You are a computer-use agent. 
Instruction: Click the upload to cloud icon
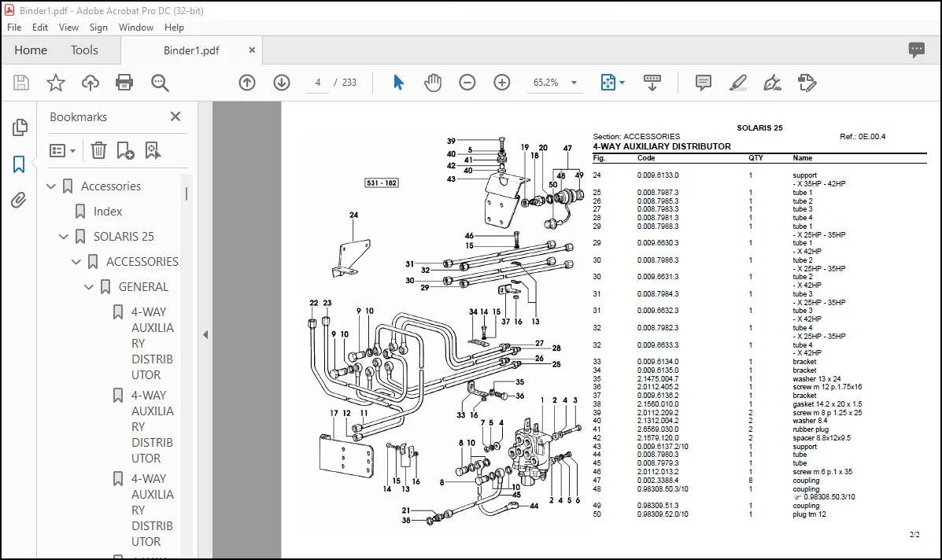pyautogui.click(x=91, y=83)
